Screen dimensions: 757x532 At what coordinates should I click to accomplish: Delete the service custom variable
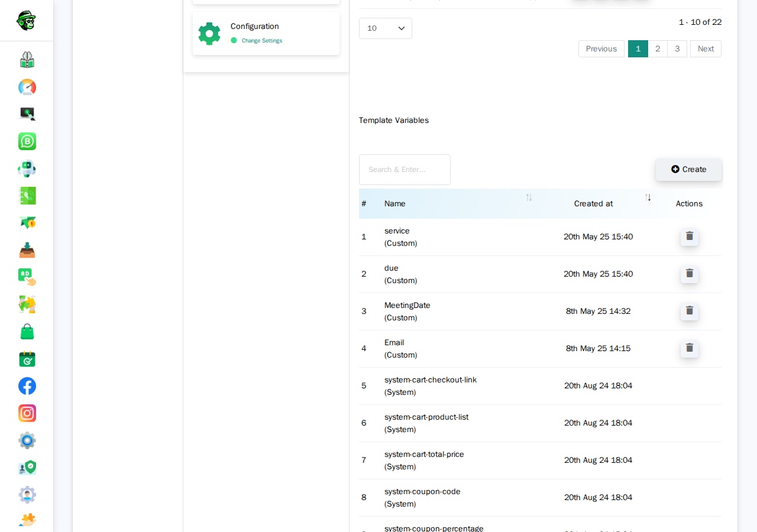pos(690,236)
